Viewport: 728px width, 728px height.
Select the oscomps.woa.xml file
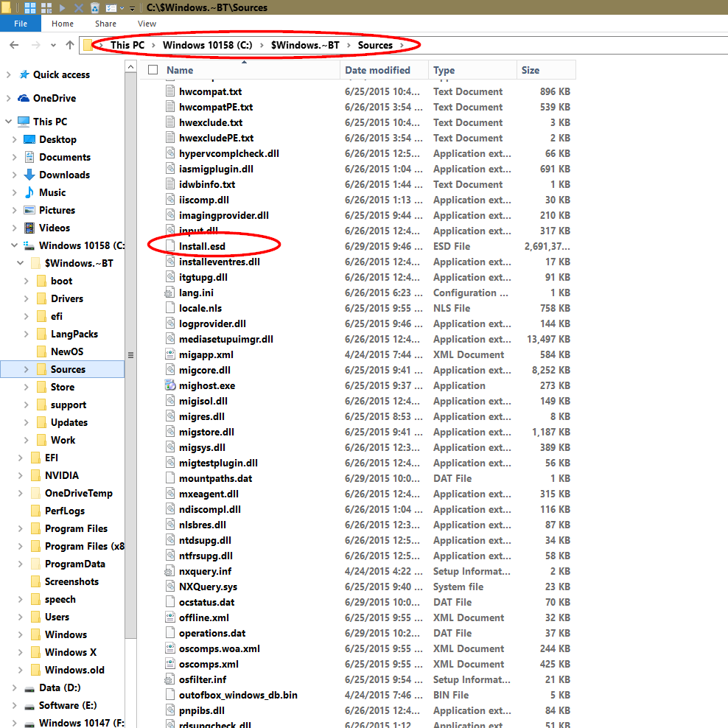219,648
